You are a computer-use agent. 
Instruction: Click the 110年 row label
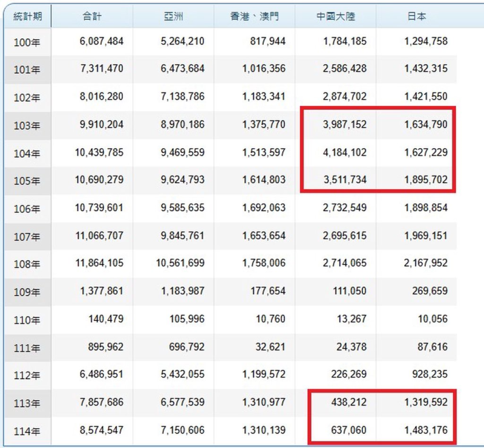pyautogui.click(x=27, y=319)
